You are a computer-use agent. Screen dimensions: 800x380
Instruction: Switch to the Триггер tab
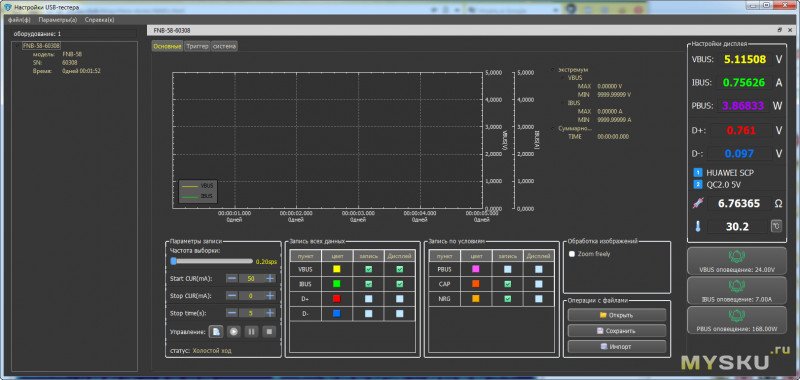click(x=197, y=46)
